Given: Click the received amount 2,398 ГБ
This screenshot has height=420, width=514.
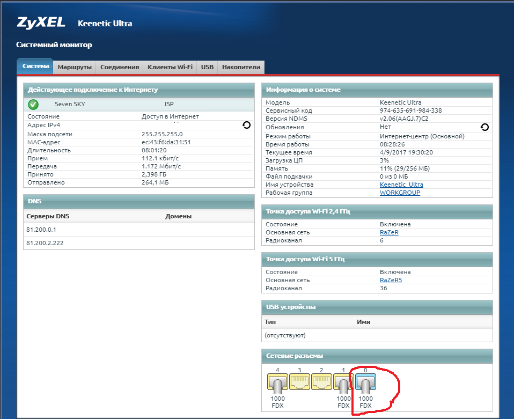Looking at the screenshot, I should pos(154,174).
